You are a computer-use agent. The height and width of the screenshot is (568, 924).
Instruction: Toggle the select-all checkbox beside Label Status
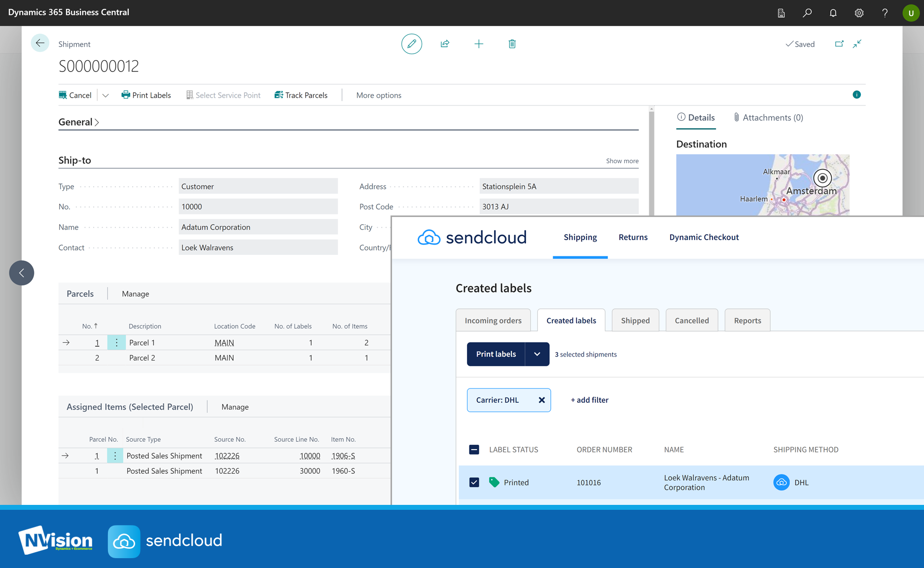tap(474, 449)
